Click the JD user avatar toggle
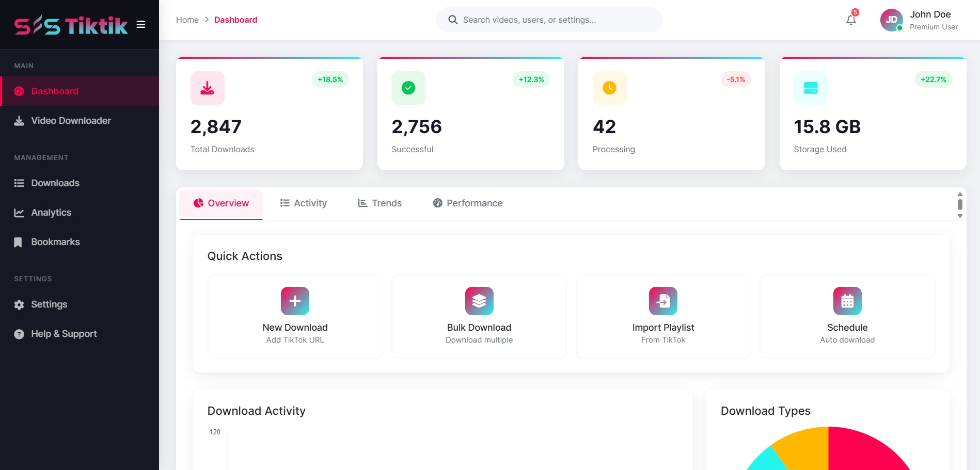 click(891, 20)
